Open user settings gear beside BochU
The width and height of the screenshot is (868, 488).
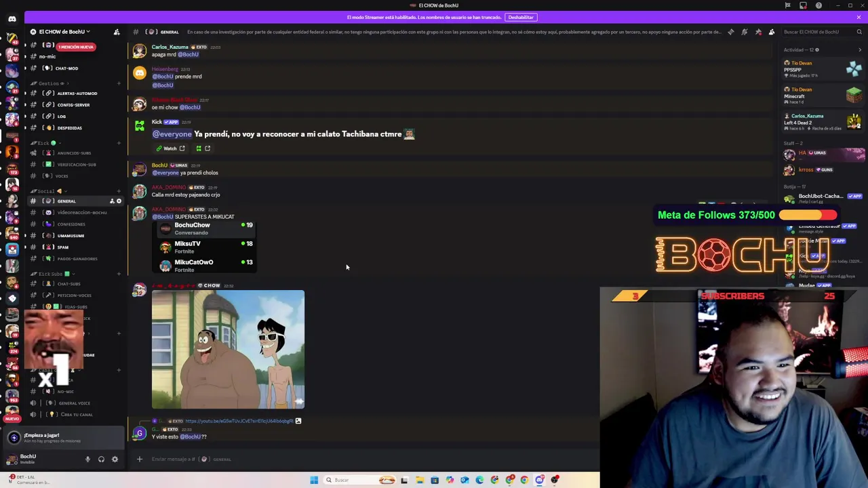[115, 460]
